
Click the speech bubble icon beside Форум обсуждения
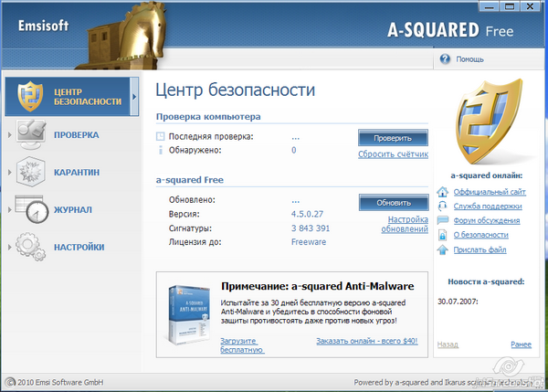[x=442, y=220]
